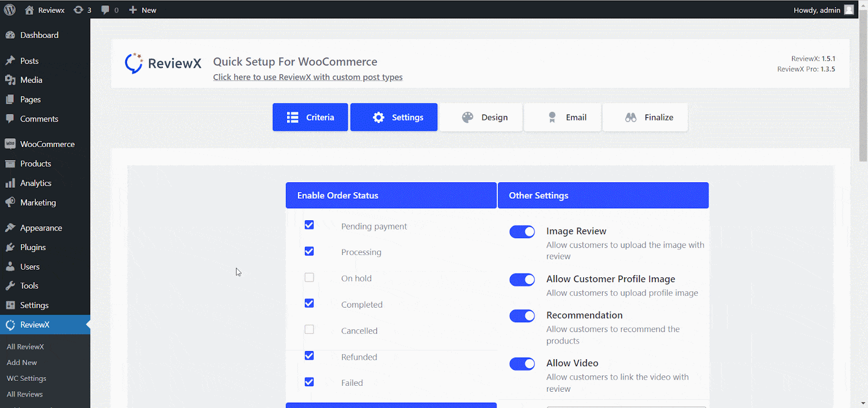The height and width of the screenshot is (408, 868).
Task: Check the Cancelled checkbox
Action: click(x=309, y=329)
